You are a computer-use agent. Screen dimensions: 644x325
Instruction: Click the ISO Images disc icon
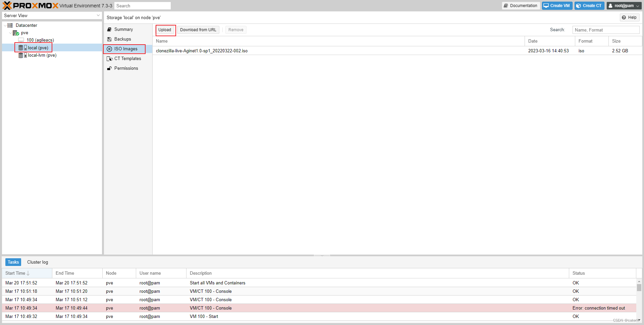point(109,49)
